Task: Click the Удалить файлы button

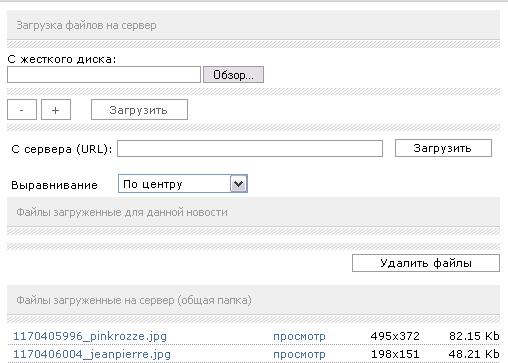Action: pyautogui.click(x=426, y=263)
